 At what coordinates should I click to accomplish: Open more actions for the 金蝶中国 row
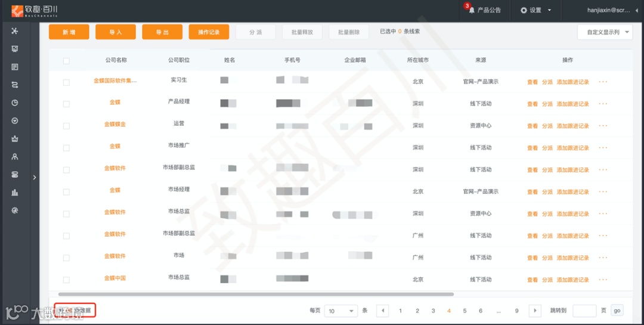pos(602,280)
